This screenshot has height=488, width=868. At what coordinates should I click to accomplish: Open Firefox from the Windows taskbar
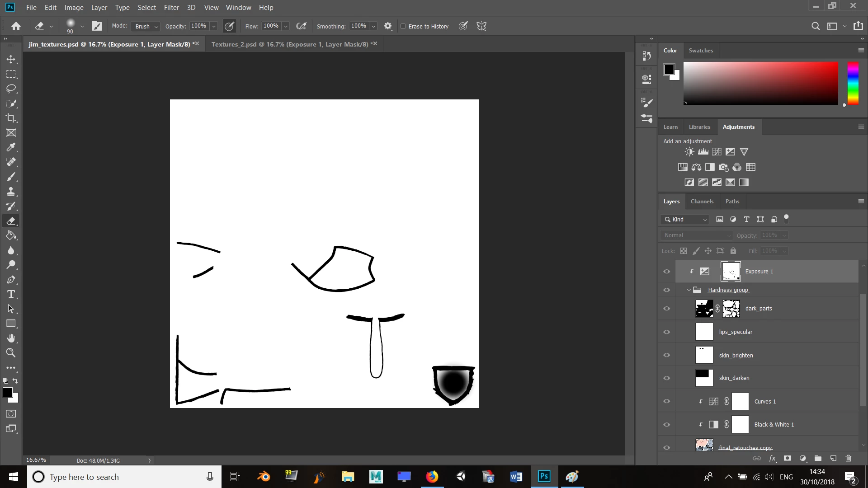432,477
